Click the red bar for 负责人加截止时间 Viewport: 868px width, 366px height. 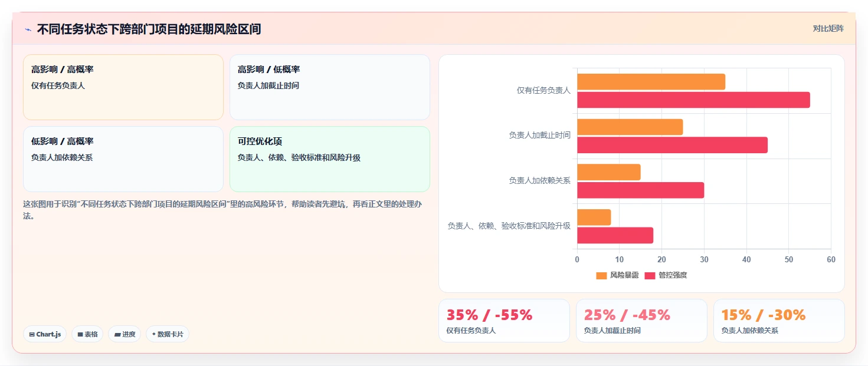[x=672, y=145]
